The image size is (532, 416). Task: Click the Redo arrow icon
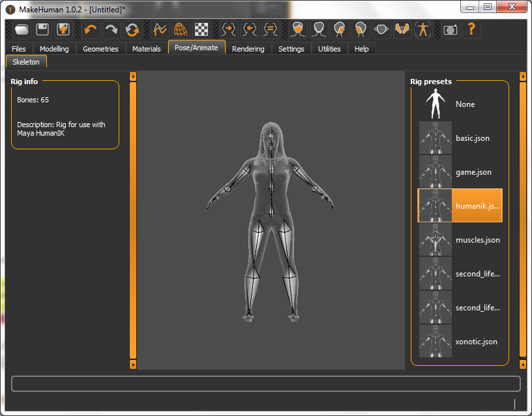(x=111, y=29)
